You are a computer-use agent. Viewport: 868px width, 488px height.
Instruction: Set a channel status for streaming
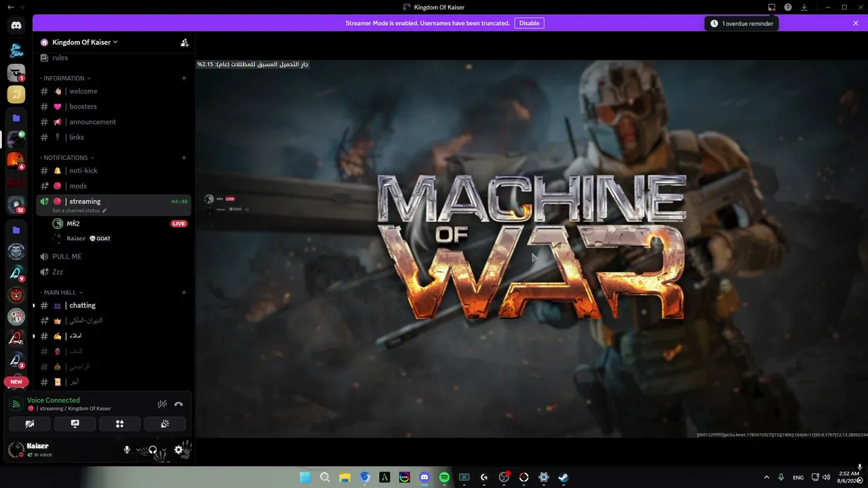[79, 211]
